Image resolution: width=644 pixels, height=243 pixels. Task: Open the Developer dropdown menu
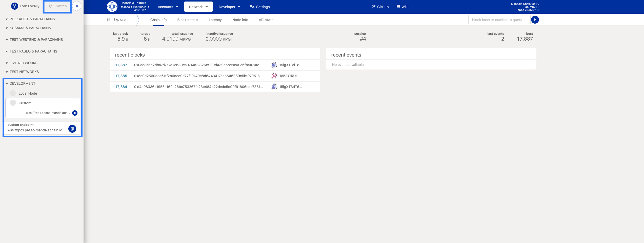click(x=229, y=7)
